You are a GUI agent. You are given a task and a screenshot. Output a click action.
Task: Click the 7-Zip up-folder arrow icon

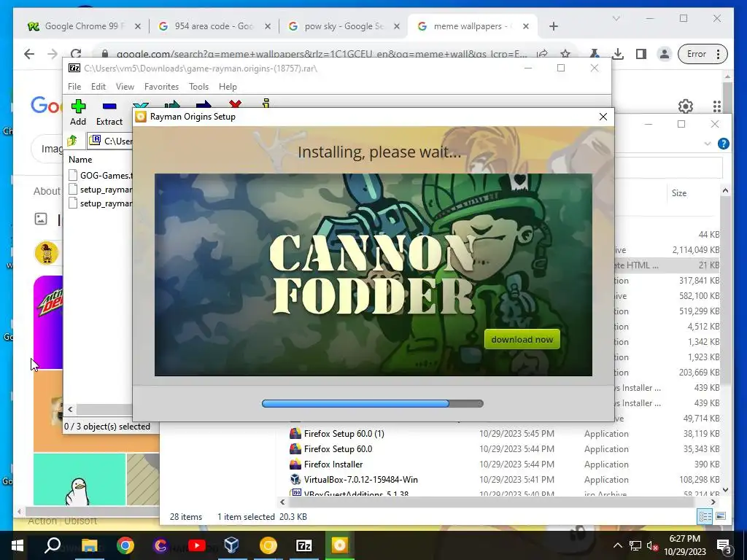click(x=72, y=141)
